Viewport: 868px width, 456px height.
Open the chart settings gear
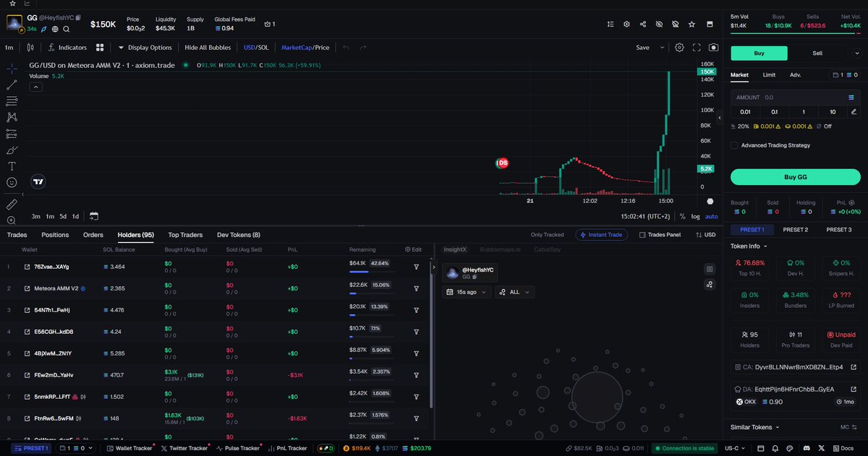click(679, 48)
